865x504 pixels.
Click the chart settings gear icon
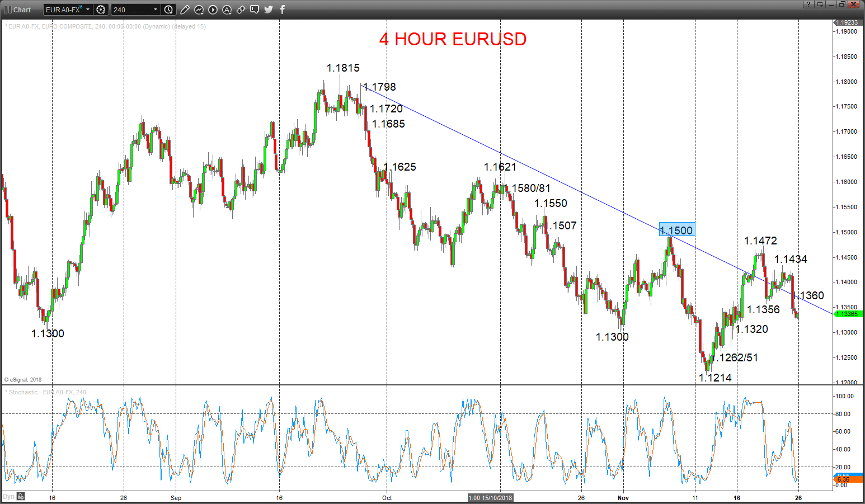click(x=101, y=10)
